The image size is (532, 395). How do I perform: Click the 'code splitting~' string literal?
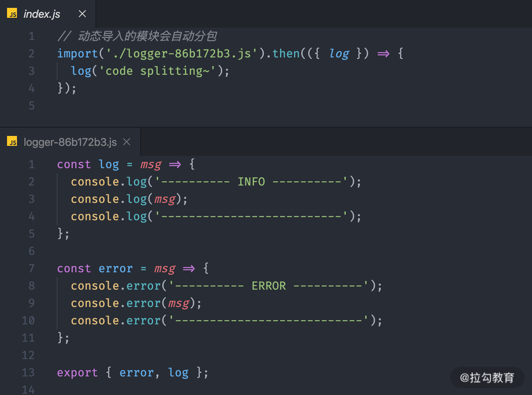click(x=157, y=71)
